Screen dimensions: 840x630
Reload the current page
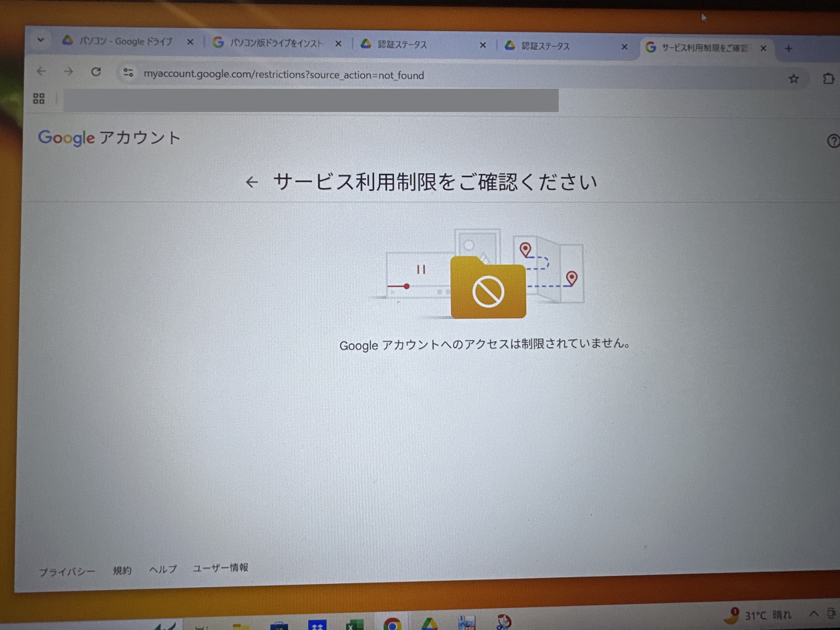96,72
